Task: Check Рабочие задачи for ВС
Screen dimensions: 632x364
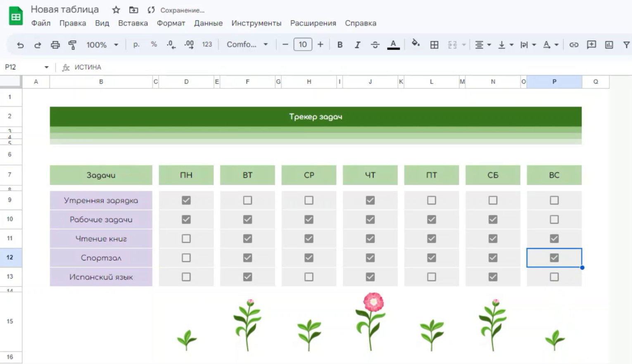Action: click(554, 220)
